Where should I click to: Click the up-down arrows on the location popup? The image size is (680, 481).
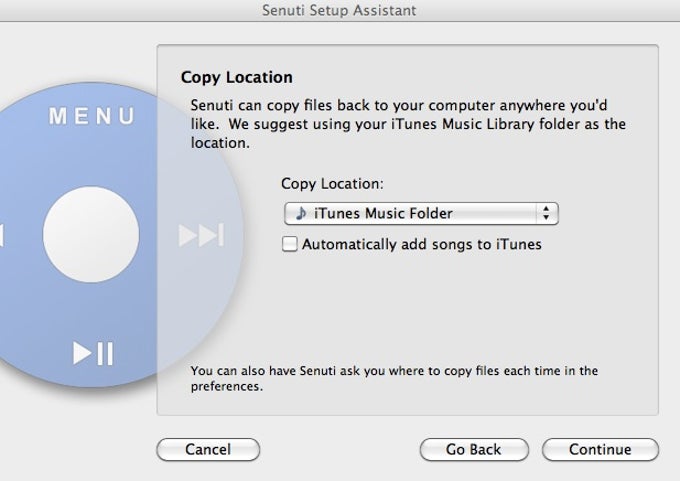(x=546, y=213)
